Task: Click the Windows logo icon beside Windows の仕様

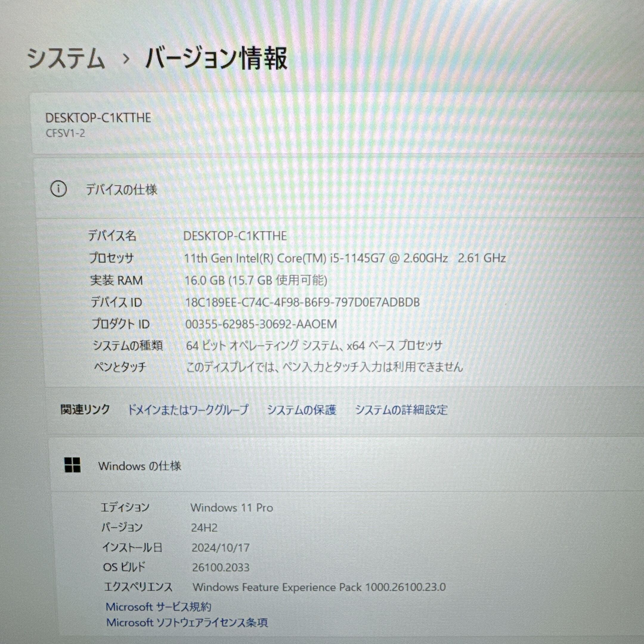Action: pyautogui.click(x=72, y=464)
